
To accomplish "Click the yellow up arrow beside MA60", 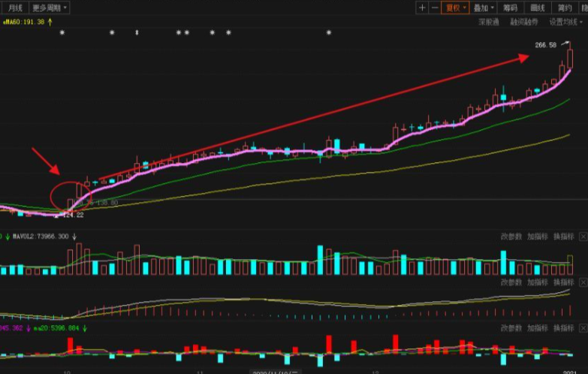I will pyautogui.click(x=50, y=22).
